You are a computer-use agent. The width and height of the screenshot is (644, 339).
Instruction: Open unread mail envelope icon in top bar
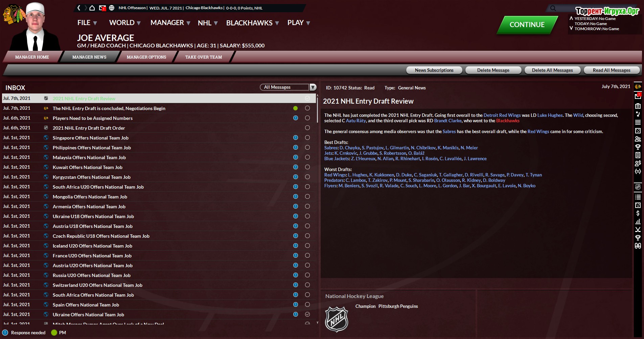point(102,8)
